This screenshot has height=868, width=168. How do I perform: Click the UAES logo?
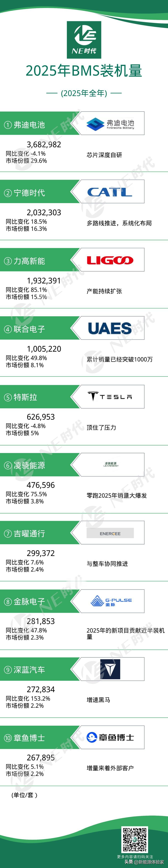tap(109, 329)
